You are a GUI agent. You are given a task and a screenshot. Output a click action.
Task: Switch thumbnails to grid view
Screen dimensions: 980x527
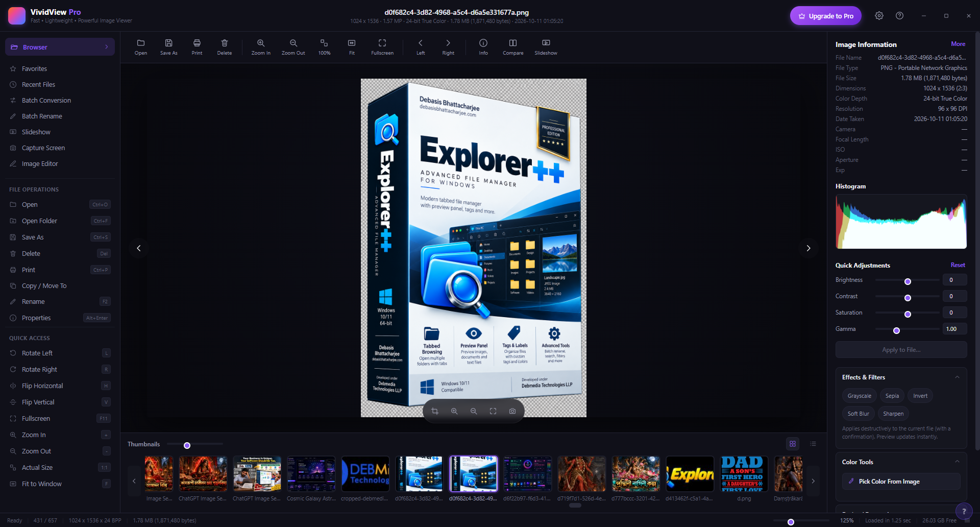[793, 444]
